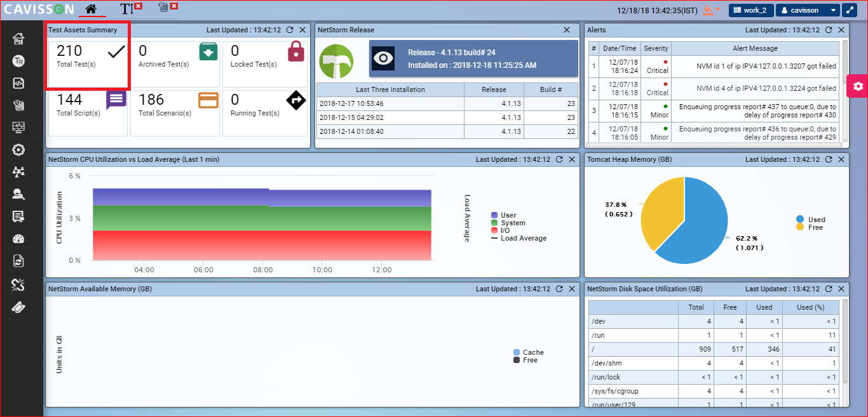Select the /dev/shm disk row
868x417 pixels.
click(x=713, y=363)
